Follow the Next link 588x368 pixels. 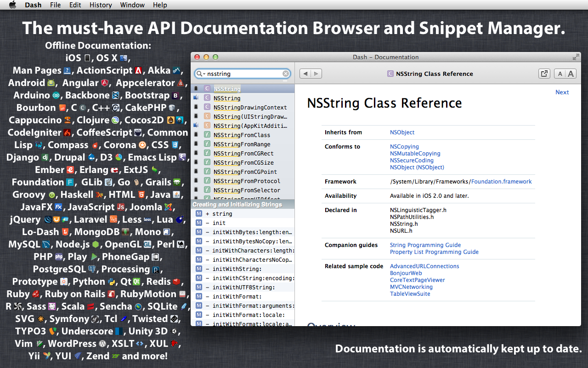tap(562, 92)
